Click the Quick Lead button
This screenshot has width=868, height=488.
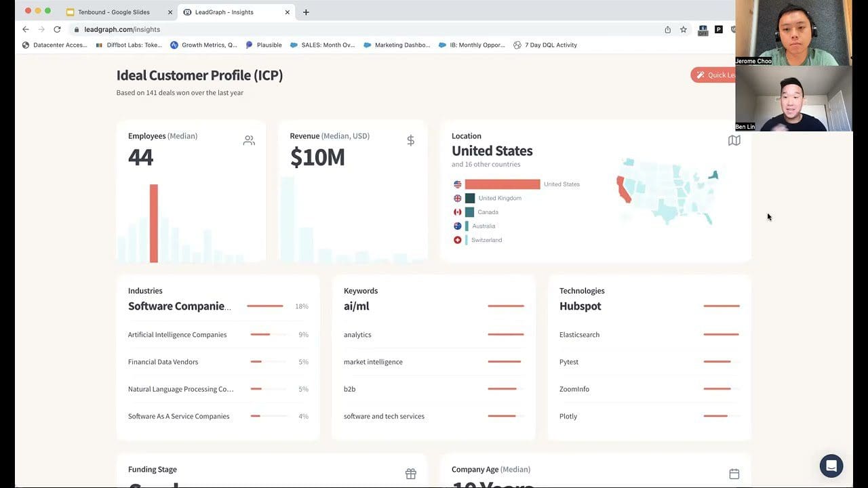click(x=713, y=75)
